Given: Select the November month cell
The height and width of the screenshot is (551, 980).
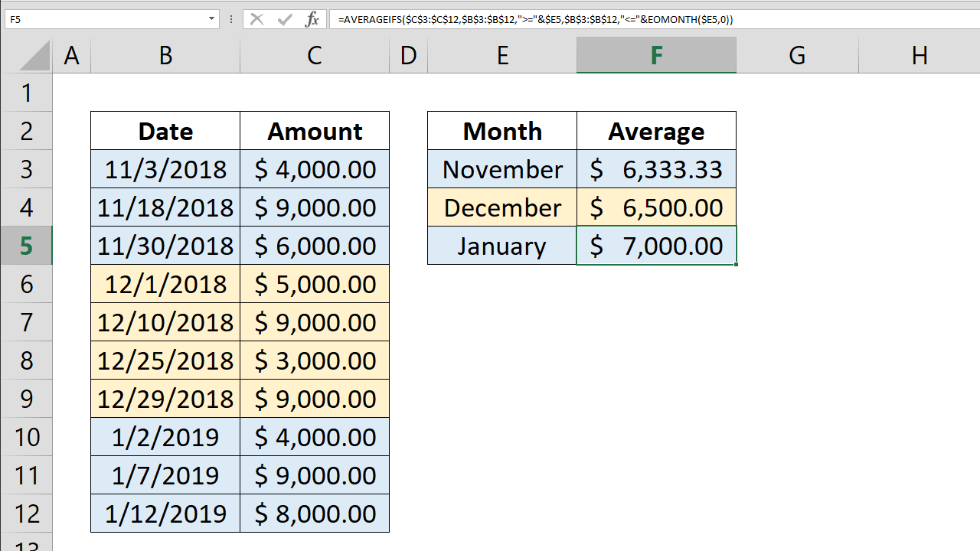Looking at the screenshot, I should coord(502,169).
